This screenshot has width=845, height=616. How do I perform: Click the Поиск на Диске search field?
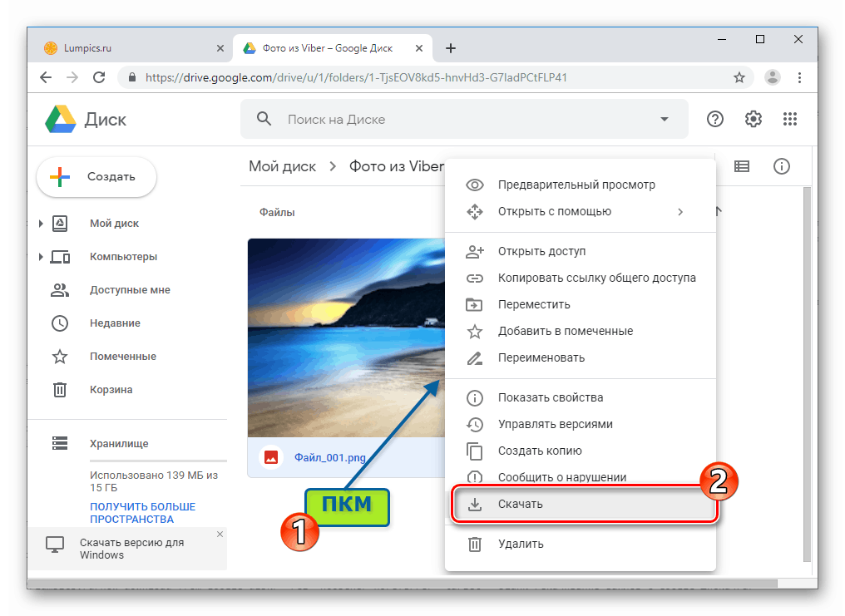tap(465, 119)
